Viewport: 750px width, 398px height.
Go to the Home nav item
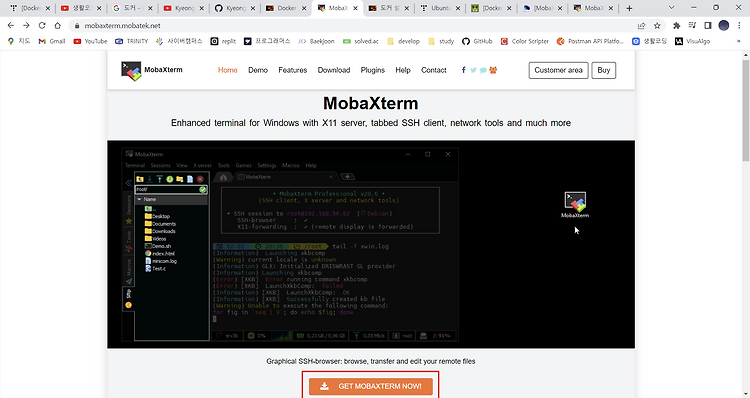click(228, 70)
